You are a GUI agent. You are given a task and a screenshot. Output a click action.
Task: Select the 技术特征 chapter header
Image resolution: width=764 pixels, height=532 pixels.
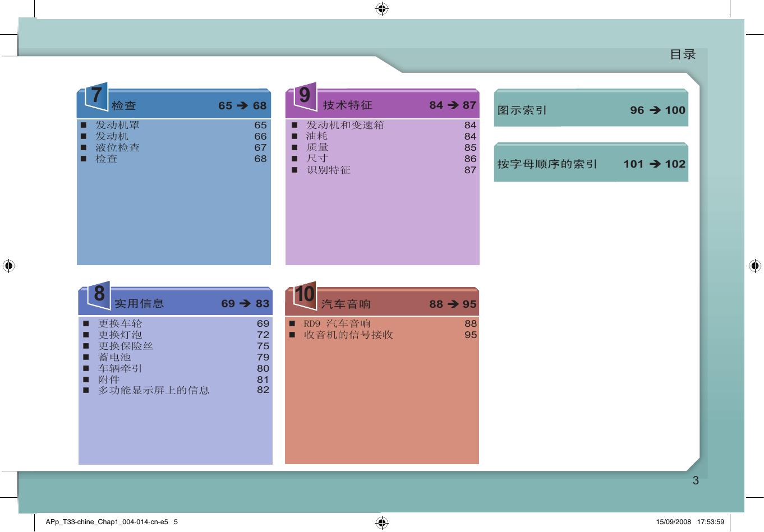click(347, 105)
